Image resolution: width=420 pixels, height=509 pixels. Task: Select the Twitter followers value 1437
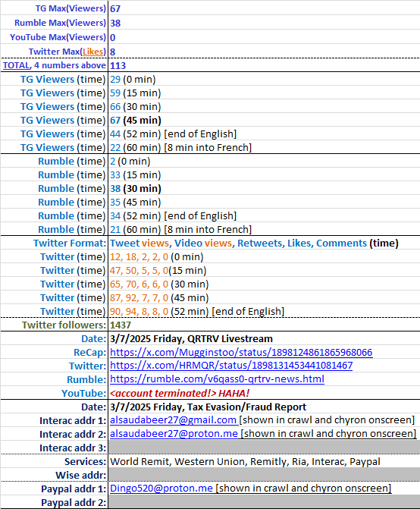[121, 325]
